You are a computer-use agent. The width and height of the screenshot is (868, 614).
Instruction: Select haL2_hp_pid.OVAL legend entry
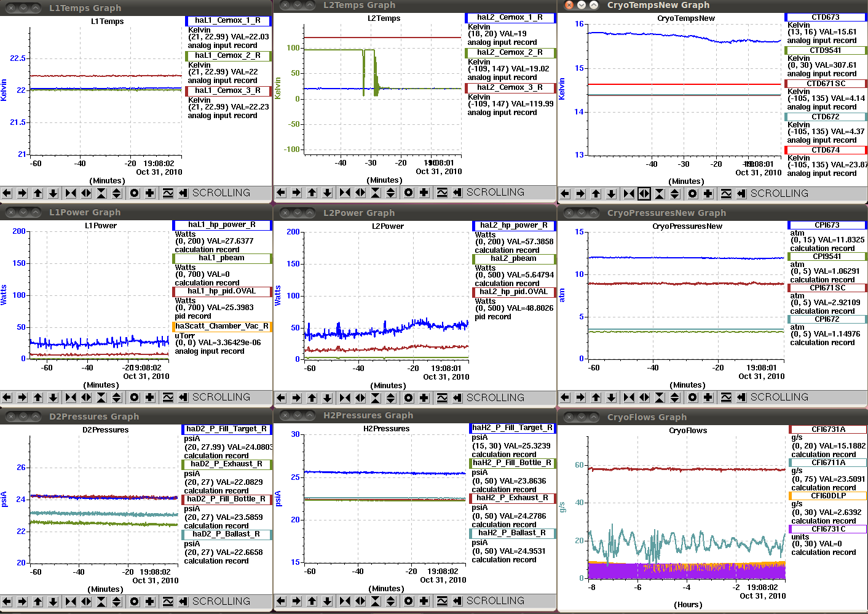coord(514,292)
